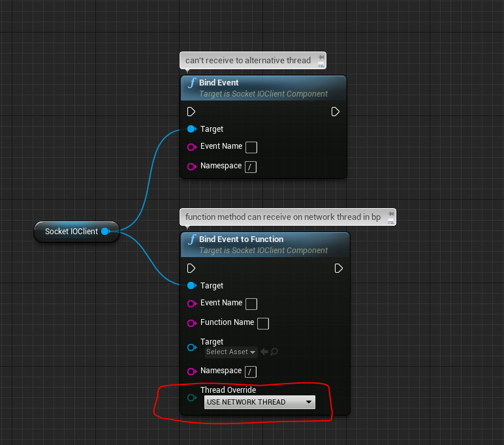This screenshot has height=445, width=504.
Task: Select the Bind Event node title
Action: 219,83
